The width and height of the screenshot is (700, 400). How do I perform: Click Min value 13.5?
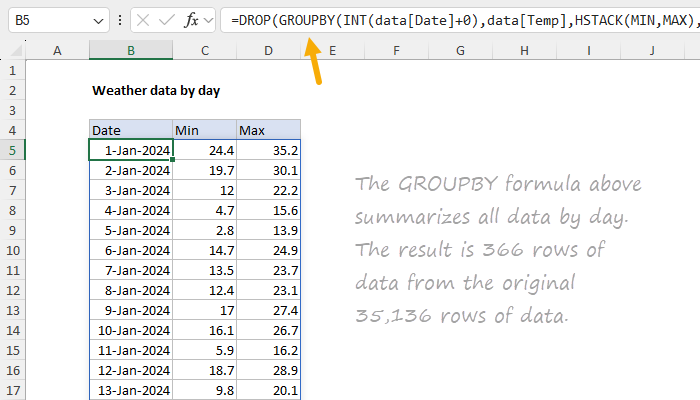coord(204,271)
